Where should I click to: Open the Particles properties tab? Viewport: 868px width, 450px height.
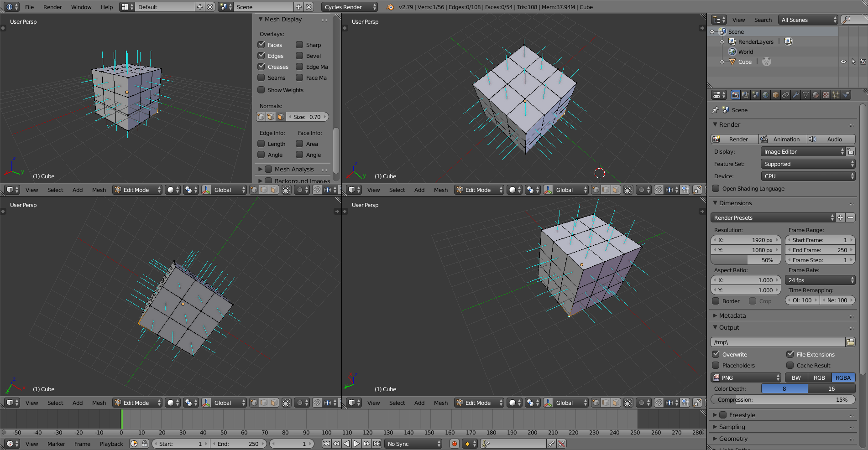coord(836,95)
